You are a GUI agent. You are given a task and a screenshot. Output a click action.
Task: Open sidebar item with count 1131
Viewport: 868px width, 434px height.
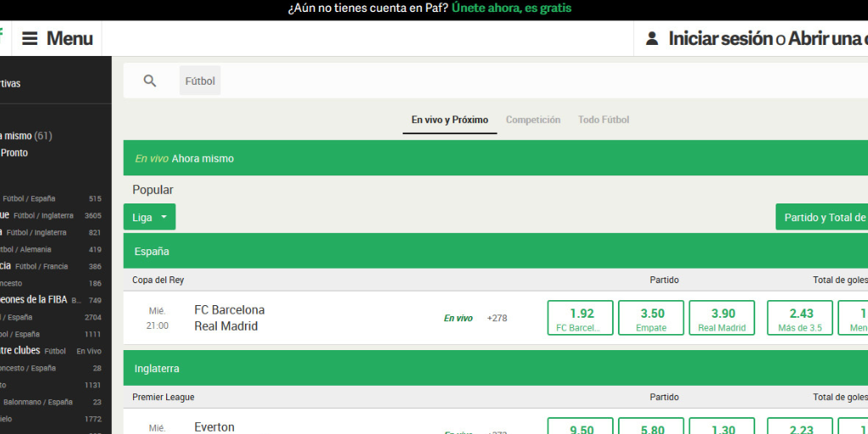click(x=51, y=385)
